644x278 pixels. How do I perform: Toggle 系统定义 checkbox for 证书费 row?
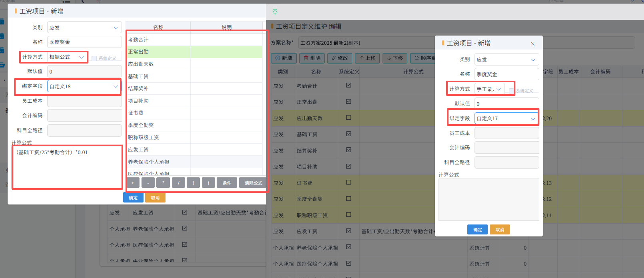pyautogui.click(x=349, y=182)
